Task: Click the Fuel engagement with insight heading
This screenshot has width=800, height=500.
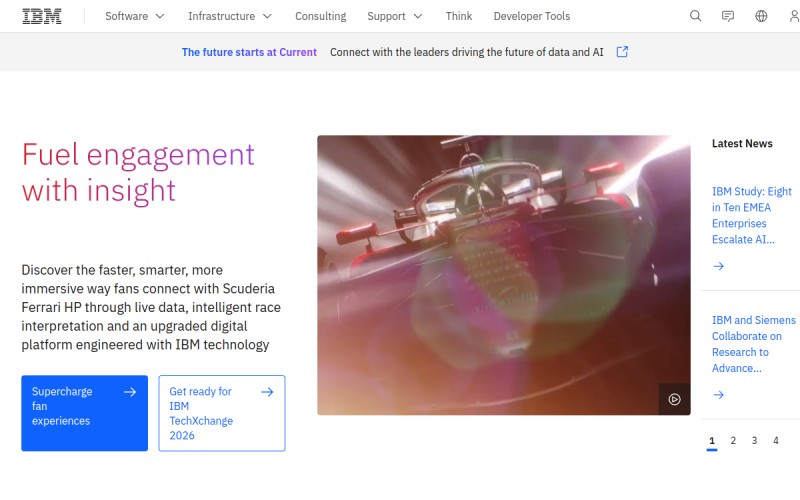Action: click(138, 172)
